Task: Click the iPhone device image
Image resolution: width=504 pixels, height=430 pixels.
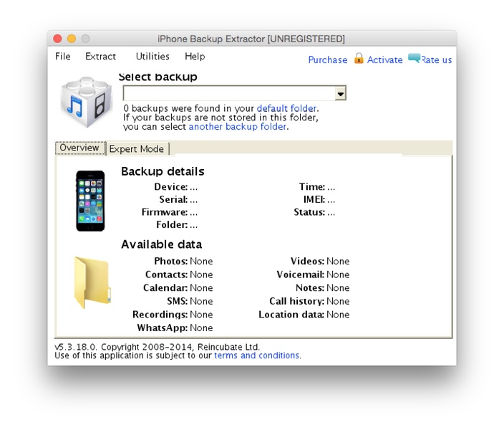Action: [x=90, y=201]
